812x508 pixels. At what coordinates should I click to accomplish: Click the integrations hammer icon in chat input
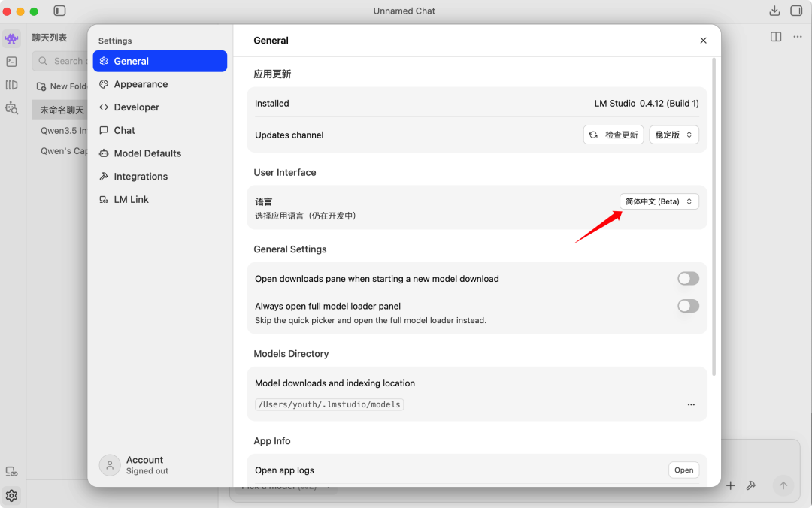pos(751,485)
